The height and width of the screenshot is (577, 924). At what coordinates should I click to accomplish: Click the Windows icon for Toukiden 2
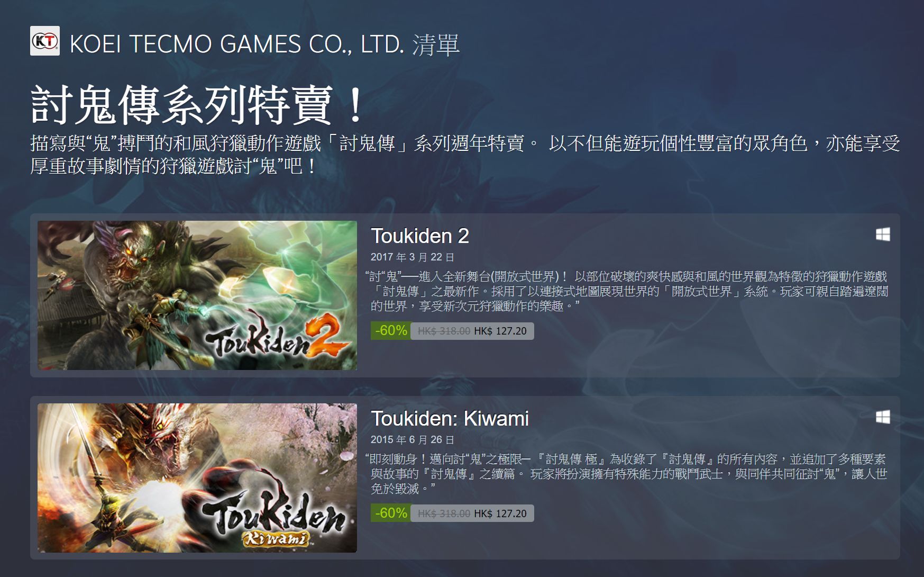pos(883,235)
